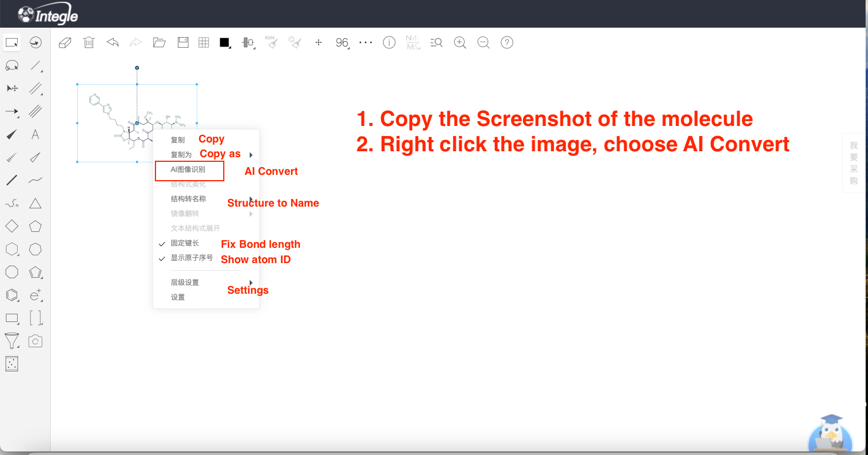Screen dimensions: 868x455
Task: Select the Text tool labeled A
Action: pos(35,134)
